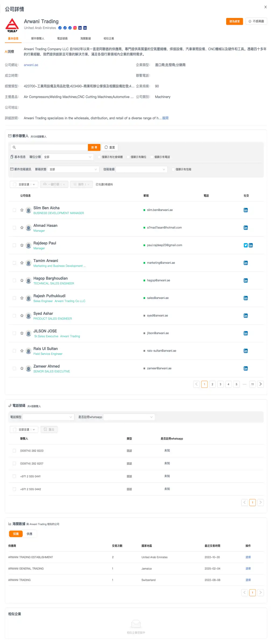
Task: Close the 公司詳情 panel with X
Action: (266, 7)
